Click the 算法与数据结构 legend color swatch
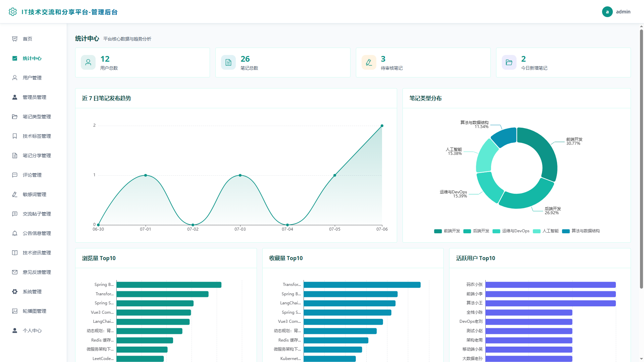This screenshot has height=362, width=644. 566,231
